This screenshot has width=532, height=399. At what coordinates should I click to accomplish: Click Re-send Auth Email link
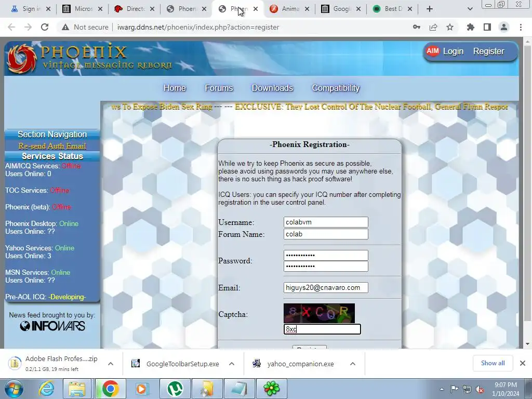[x=52, y=146]
